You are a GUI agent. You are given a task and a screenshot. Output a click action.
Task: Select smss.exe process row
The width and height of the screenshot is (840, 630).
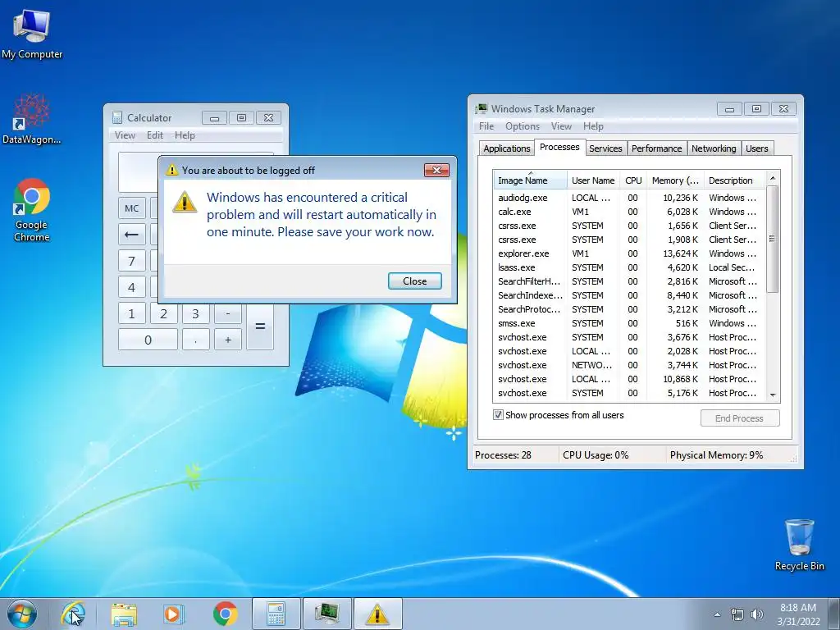point(629,323)
